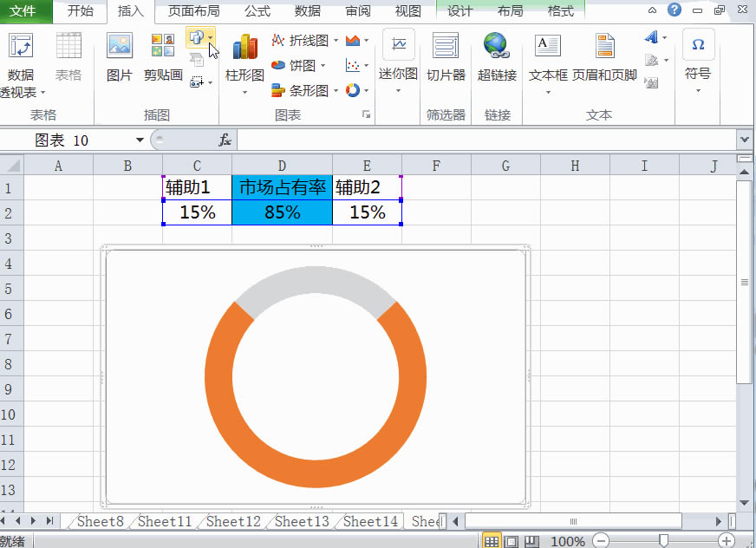Click the scatter chart icon
This screenshot has width=756, height=548.
(x=353, y=65)
